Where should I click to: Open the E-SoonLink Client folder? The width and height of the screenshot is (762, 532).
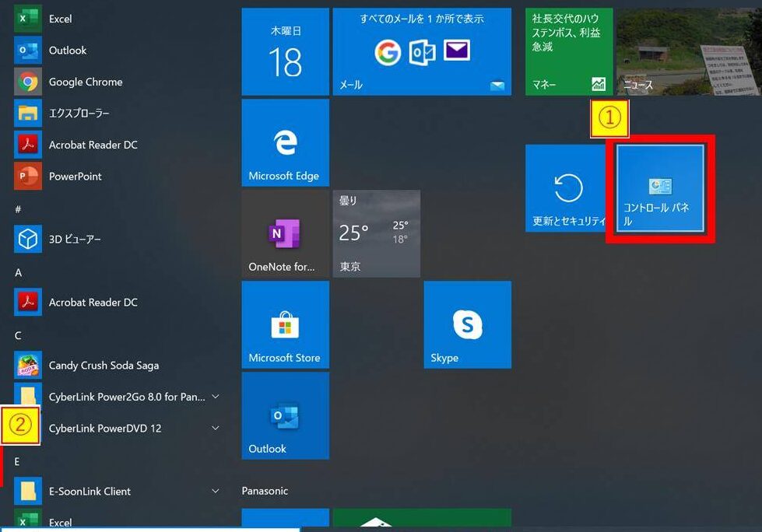(117, 492)
